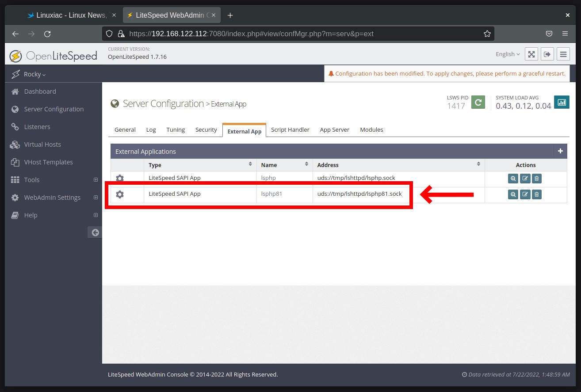Edit the lsphp external app
The height and width of the screenshot is (392, 581).
click(525, 179)
